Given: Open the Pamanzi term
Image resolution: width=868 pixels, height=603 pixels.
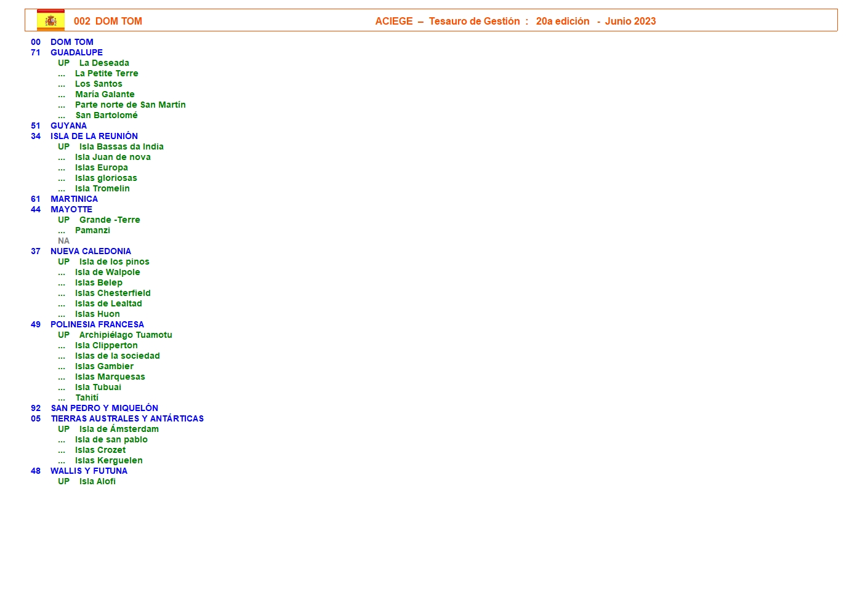Looking at the screenshot, I should [x=92, y=230].
